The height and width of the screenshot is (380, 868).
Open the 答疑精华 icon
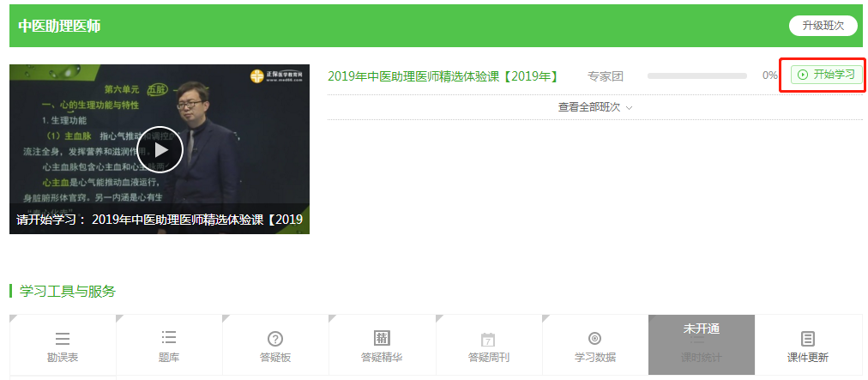[x=382, y=338]
